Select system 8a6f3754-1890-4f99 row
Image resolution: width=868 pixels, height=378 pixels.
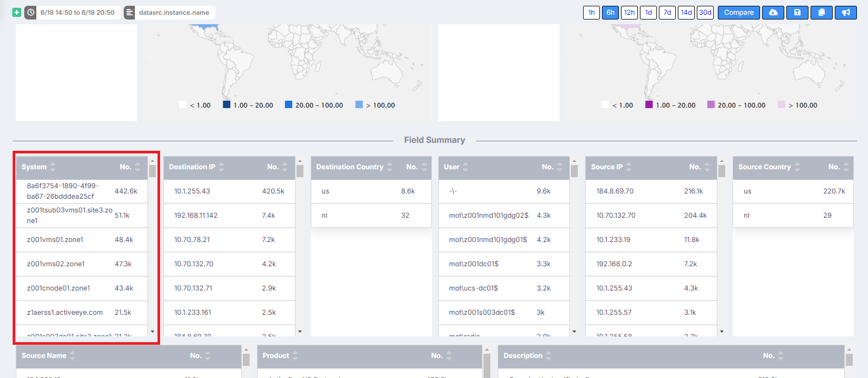(x=82, y=191)
